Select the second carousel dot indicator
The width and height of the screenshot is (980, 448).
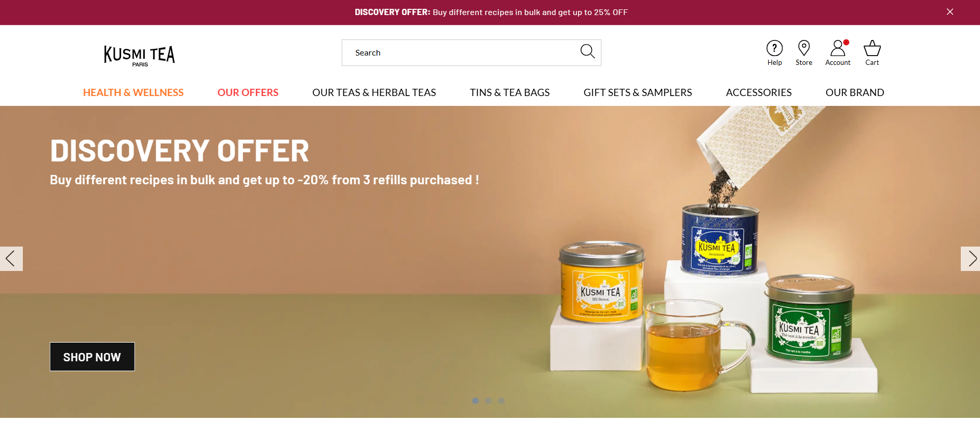coord(488,401)
